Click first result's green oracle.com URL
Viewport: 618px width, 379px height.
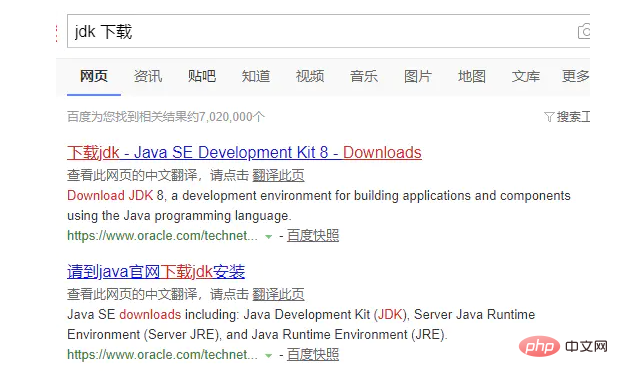162,236
